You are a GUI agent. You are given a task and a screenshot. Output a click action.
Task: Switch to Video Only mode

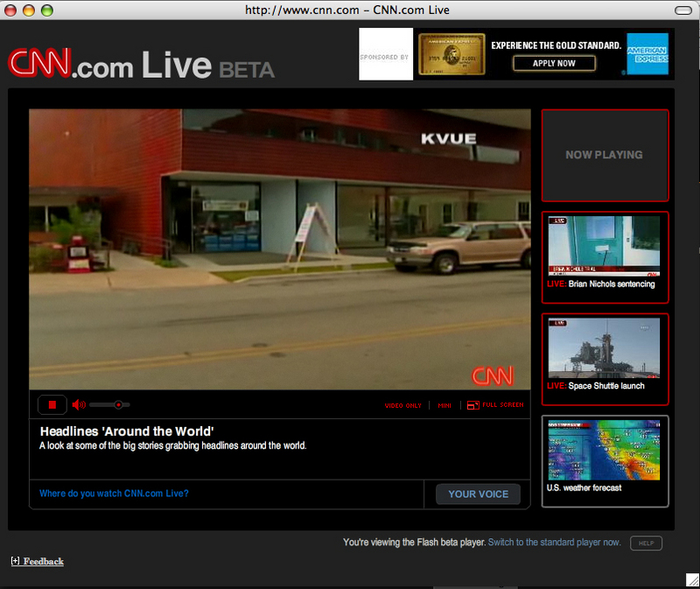pyautogui.click(x=402, y=405)
